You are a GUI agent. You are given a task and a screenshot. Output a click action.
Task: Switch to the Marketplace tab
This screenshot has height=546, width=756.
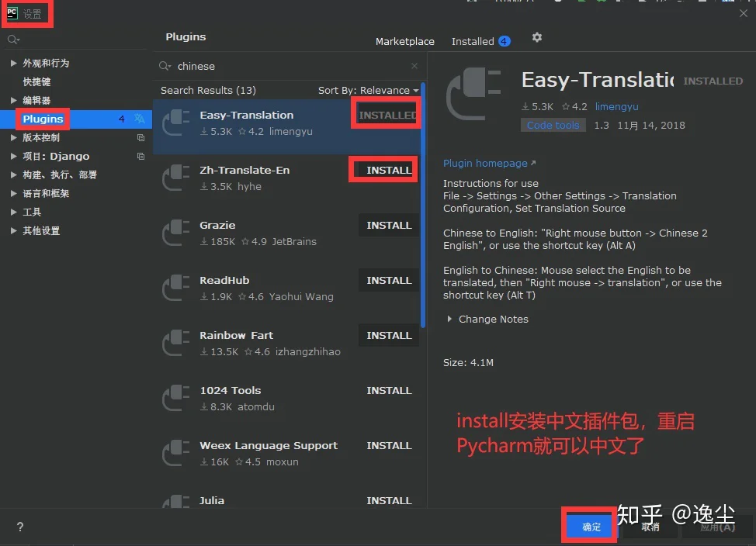(x=405, y=41)
